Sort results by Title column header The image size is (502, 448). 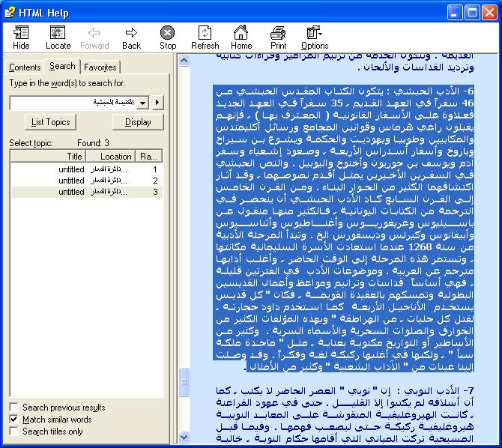(49, 157)
